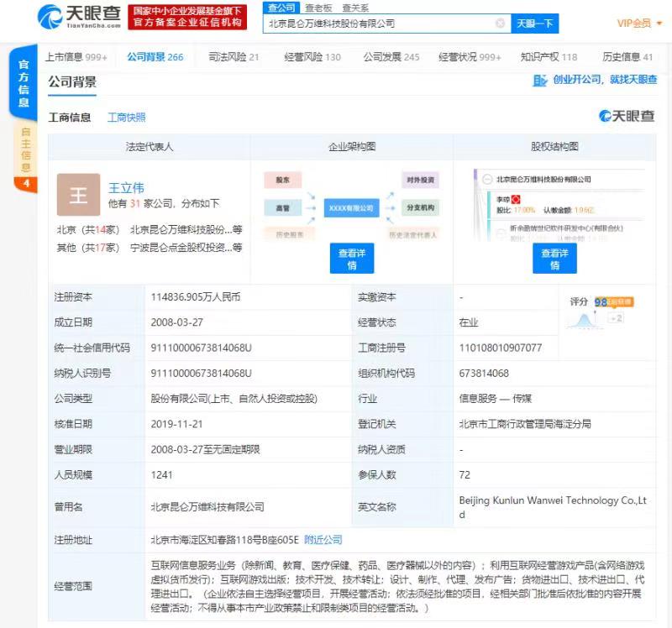
Task: Click organization code 673814068
Action: pos(484,373)
